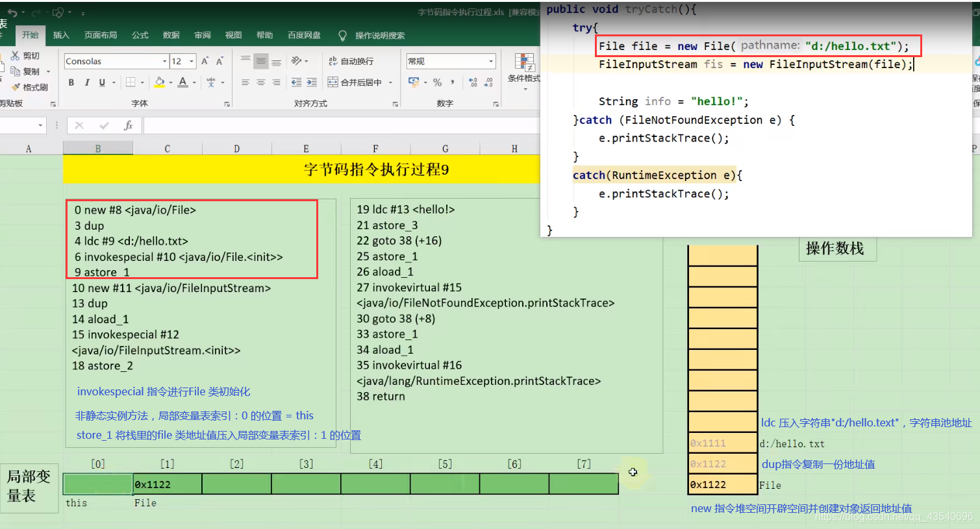Expand the font color dropdown arrow
Screen dimensions: 980x529
coord(194,82)
